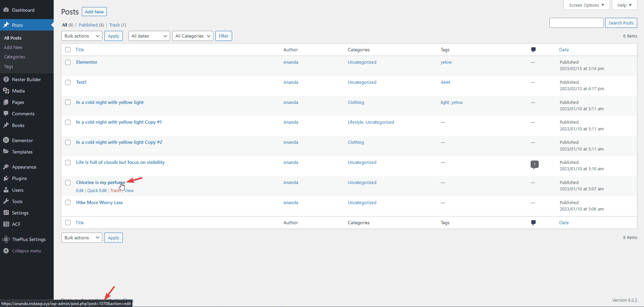Image resolution: width=644 pixels, height=307 pixels.
Task: Check the checkbox for the Elementor post
Action: [x=67, y=62]
